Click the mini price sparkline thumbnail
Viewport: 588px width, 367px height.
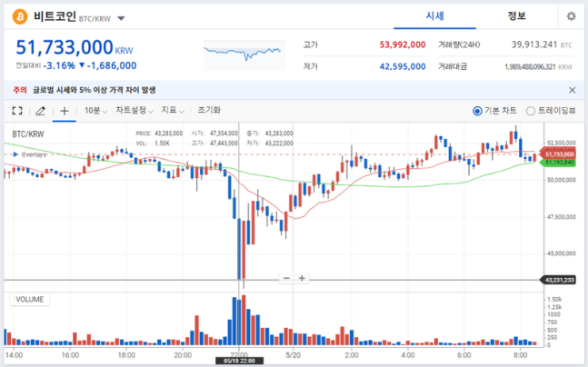[244, 55]
